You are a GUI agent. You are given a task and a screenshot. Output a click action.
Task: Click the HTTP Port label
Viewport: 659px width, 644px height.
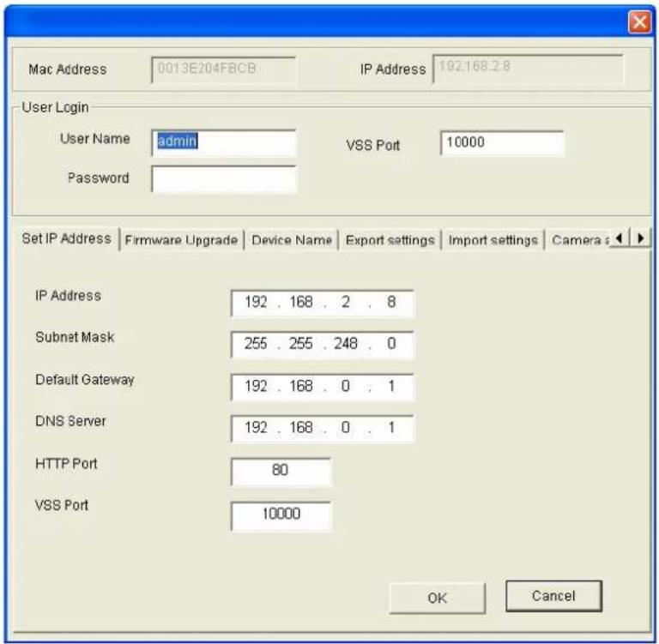pyautogui.click(x=66, y=464)
